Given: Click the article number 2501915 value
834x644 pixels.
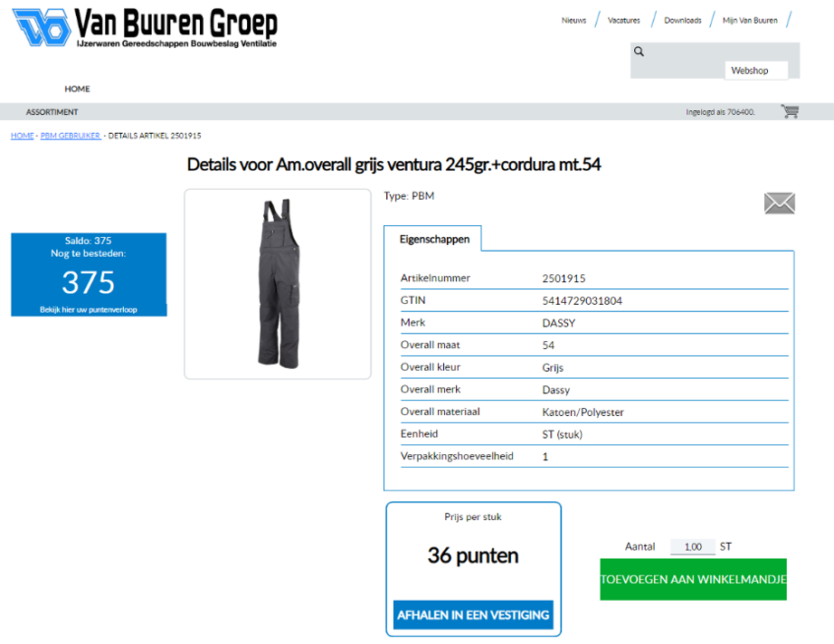Looking at the screenshot, I should pos(564,278).
